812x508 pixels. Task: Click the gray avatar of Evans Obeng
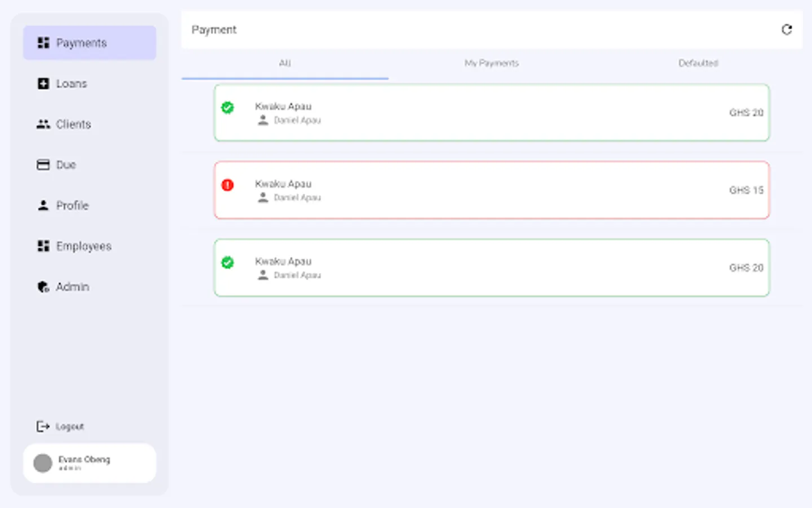tap(43, 463)
